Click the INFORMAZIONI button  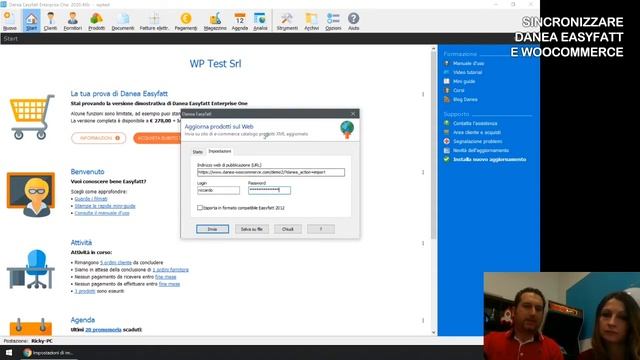(x=99, y=138)
